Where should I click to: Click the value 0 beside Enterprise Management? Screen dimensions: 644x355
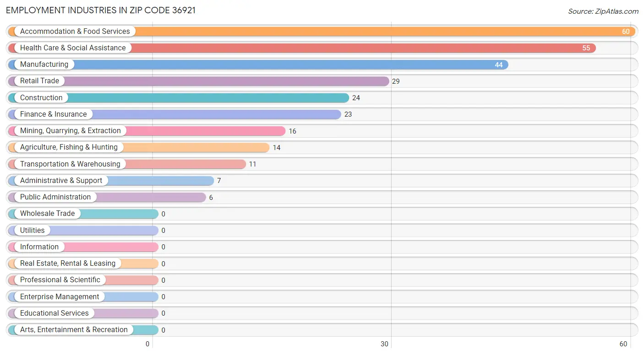(x=164, y=297)
